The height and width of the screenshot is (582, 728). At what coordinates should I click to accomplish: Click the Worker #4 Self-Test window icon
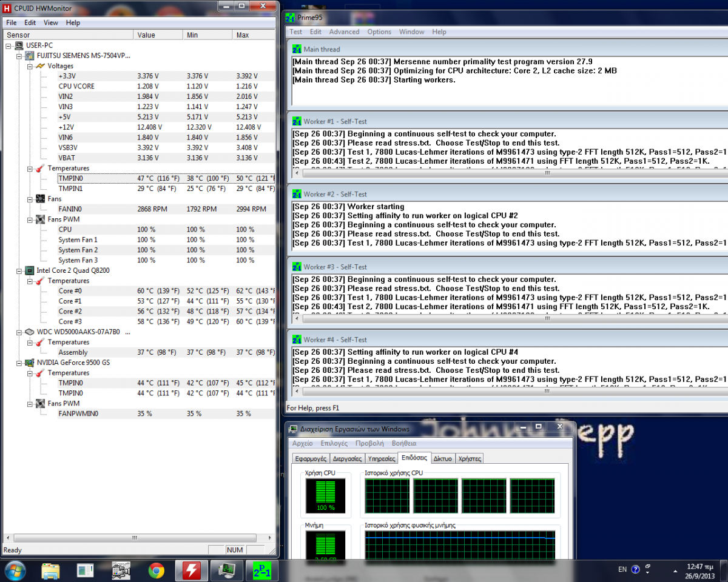pyautogui.click(x=297, y=339)
